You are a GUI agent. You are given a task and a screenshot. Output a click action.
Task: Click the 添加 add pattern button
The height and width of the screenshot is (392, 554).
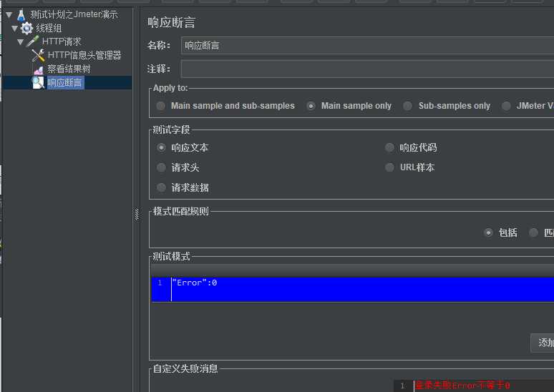pos(543,343)
